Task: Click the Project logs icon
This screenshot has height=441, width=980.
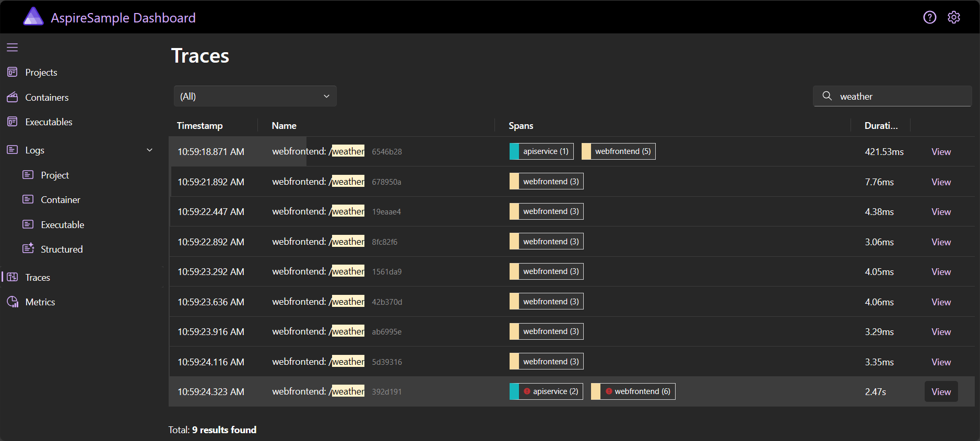Action: coord(28,175)
